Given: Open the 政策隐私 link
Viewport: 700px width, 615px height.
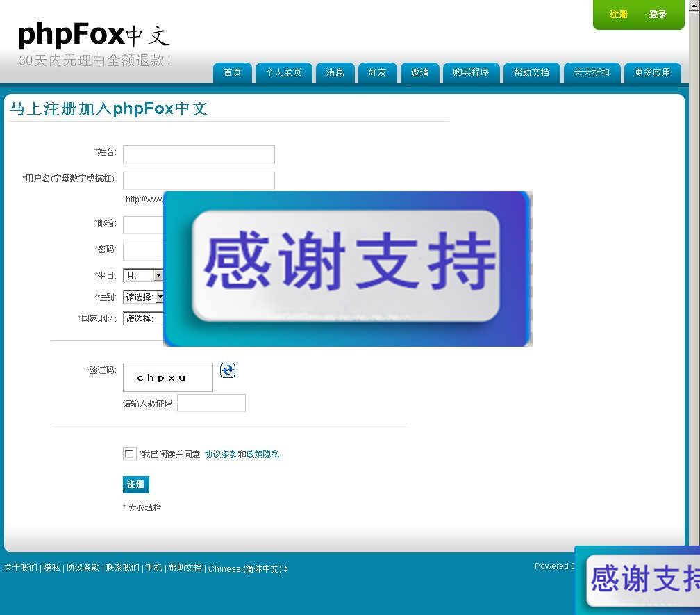Looking at the screenshot, I should coord(263,454).
